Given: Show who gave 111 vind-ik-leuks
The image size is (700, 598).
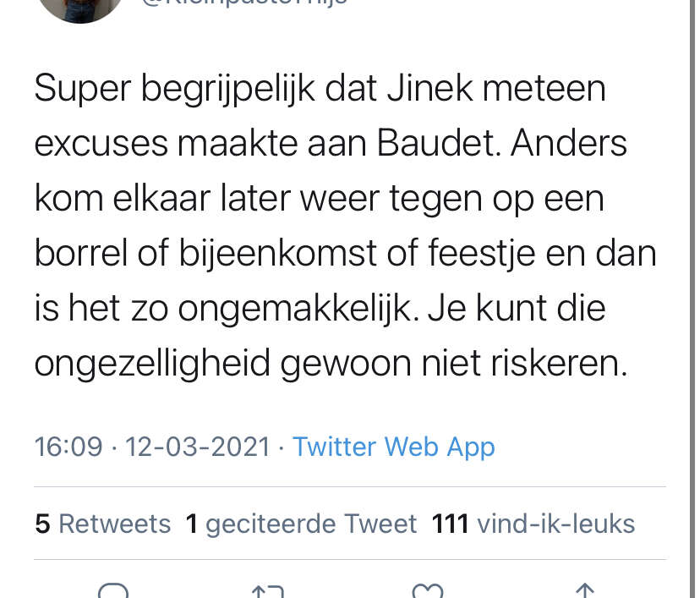Looking at the screenshot, I should [x=533, y=524].
